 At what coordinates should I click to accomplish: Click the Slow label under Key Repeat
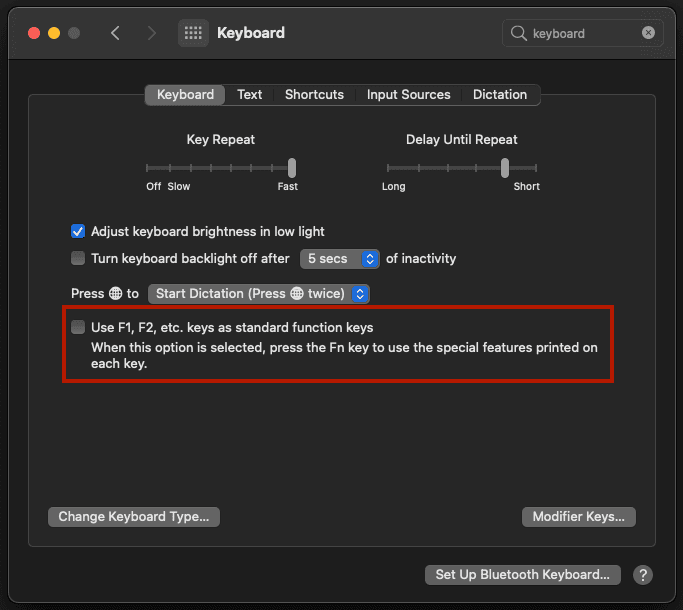tap(179, 186)
